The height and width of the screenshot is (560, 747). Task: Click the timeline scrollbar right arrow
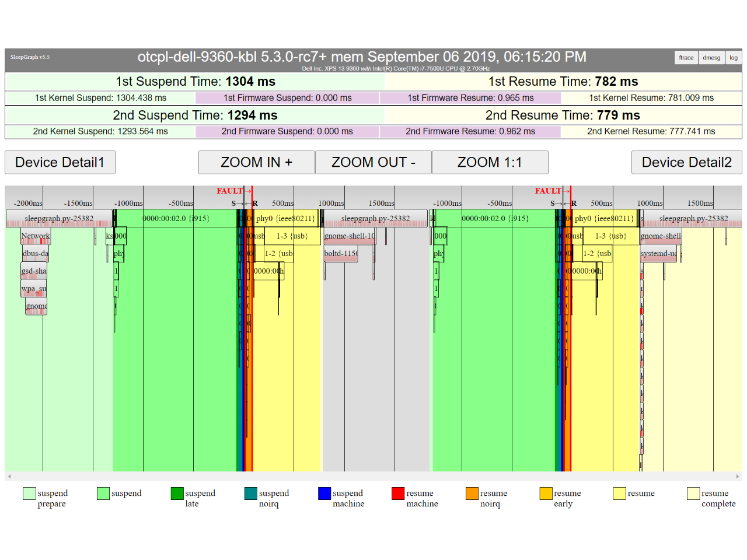click(x=738, y=477)
